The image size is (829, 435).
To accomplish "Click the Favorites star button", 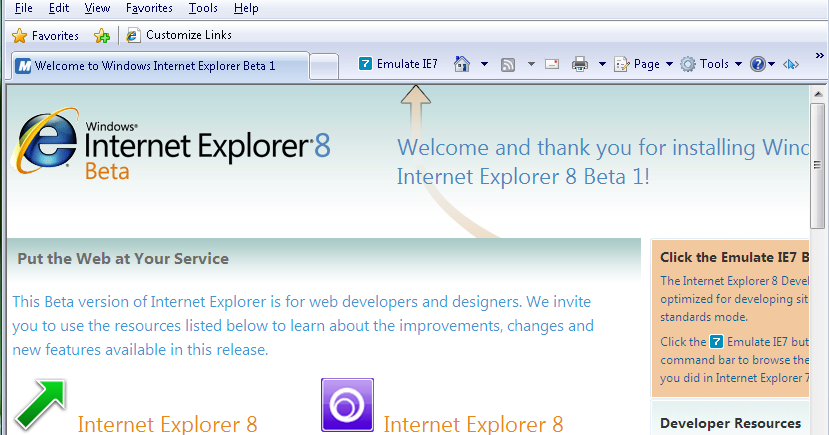I will tap(45, 35).
